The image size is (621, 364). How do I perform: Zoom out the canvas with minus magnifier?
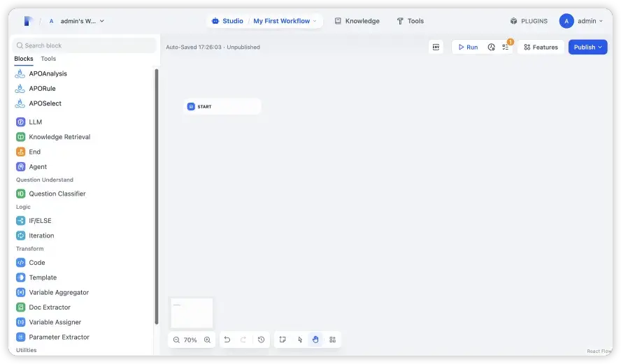[177, 340]
